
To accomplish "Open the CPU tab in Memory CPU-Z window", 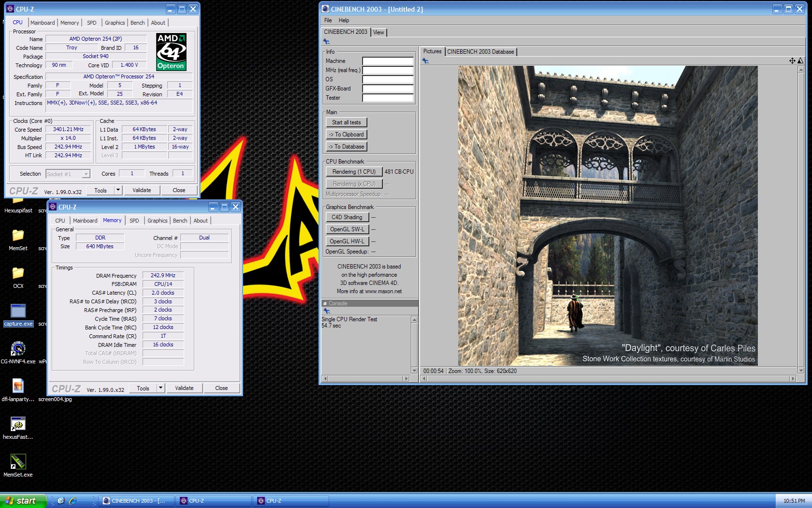I will (60, 221).
